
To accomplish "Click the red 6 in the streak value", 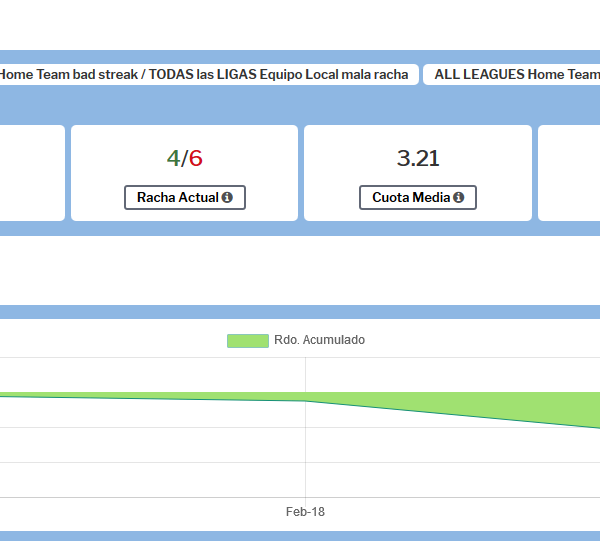I will 196,158.
